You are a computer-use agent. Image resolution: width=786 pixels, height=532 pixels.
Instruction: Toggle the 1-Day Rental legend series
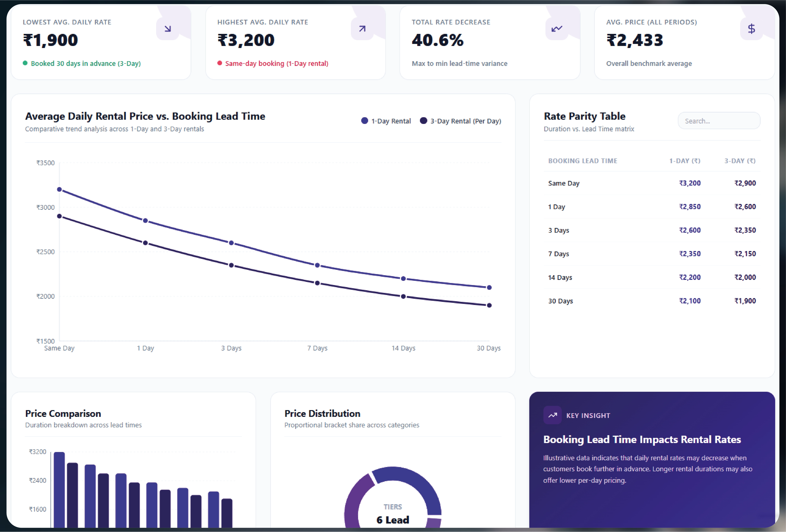[386, 121]
